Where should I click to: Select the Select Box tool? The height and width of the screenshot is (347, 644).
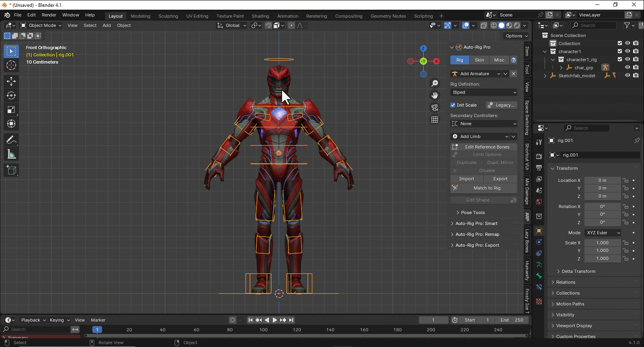tap(11, 51)
